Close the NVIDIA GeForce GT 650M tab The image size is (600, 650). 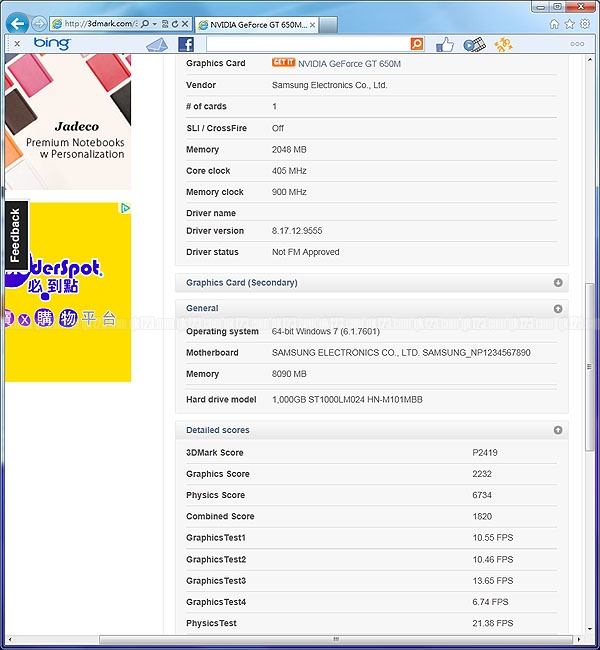point(312,25)
